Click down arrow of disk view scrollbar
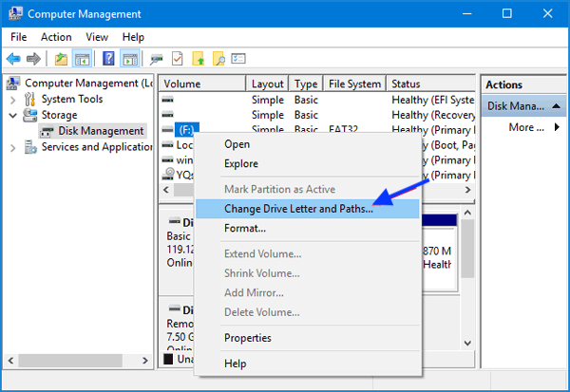Screen dimensions: 570x392 point(467,343)
